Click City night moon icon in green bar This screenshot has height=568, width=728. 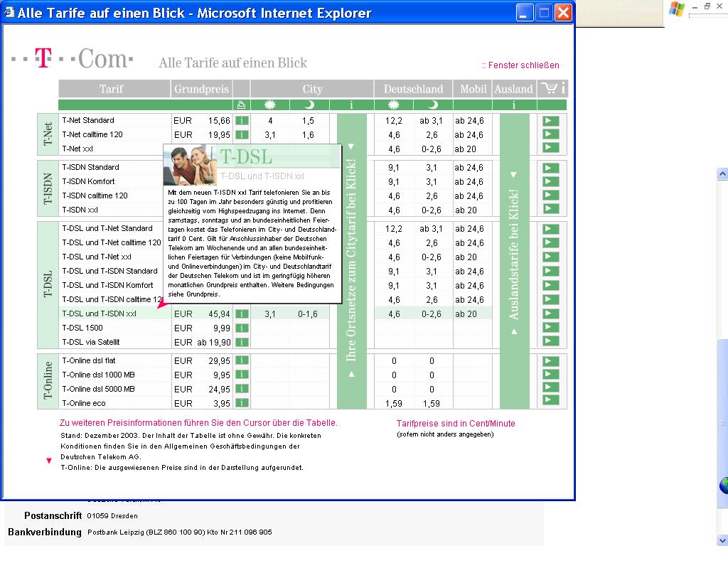click(x=309, y=105)
